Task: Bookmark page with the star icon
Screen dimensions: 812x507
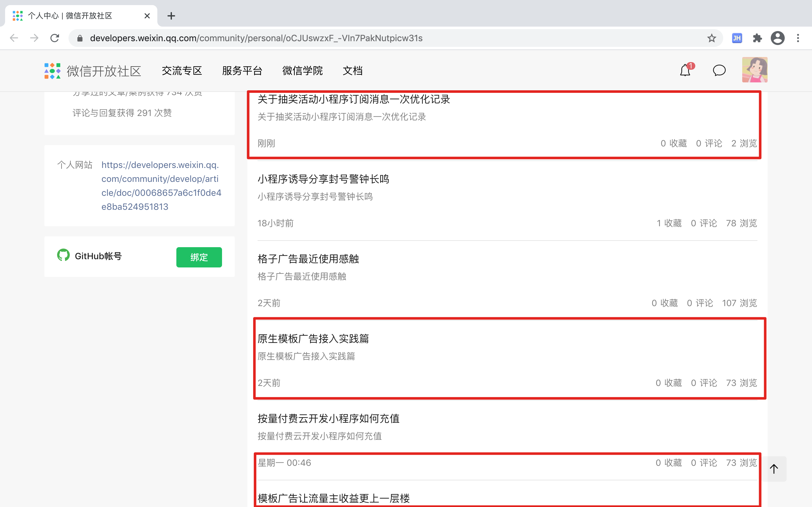Action: 711,38
